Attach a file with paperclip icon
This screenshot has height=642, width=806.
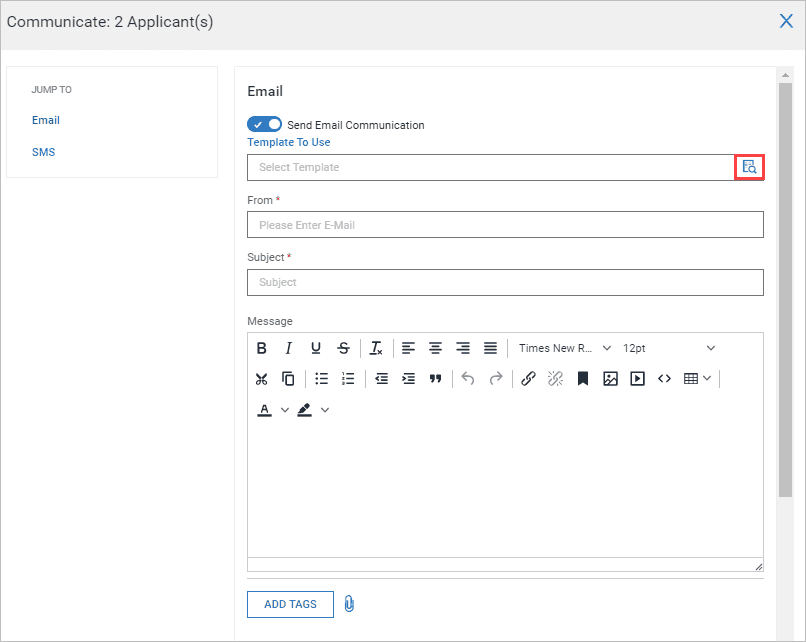point(349,603)
